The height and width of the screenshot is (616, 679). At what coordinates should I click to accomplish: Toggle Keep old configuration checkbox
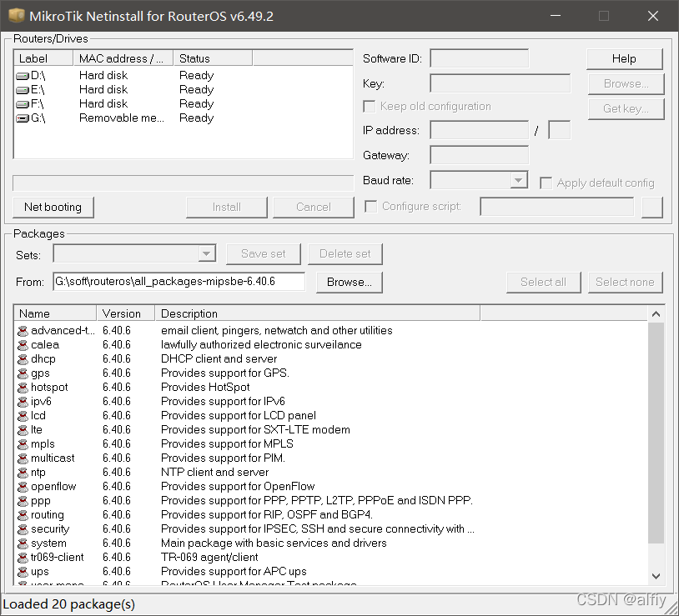pos(370,107)
